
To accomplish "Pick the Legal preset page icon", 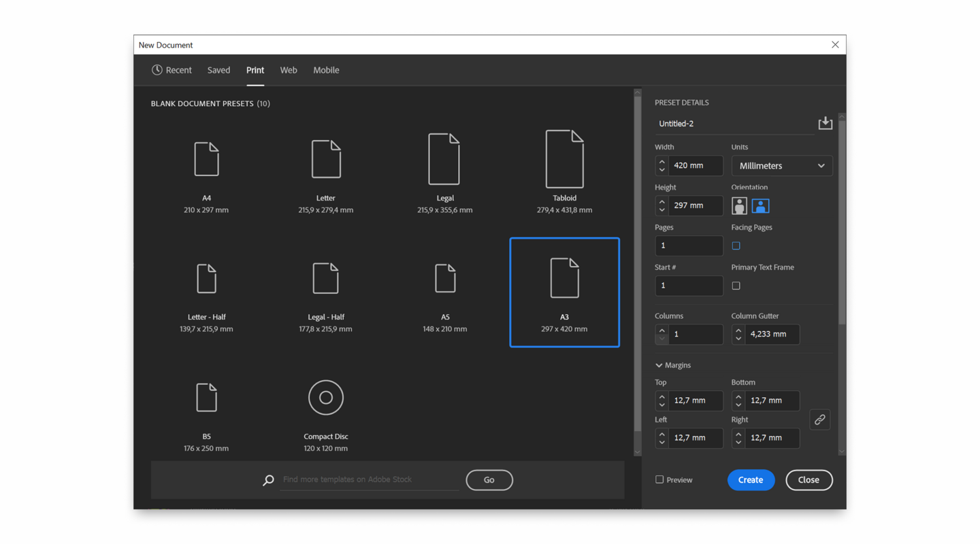I will coord(444,159).
